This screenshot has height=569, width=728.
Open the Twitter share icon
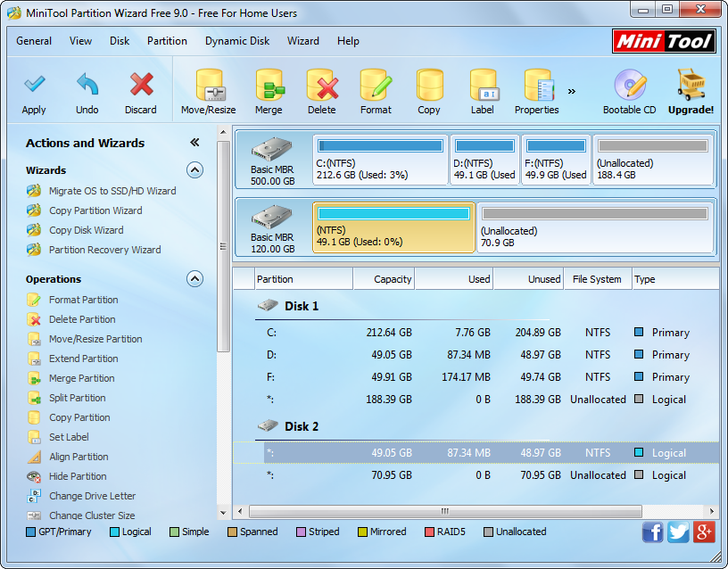[678, 532]
